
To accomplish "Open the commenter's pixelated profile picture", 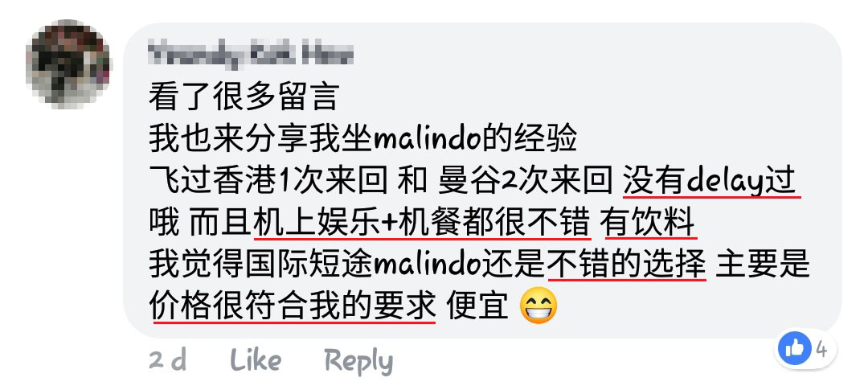I will pos(68,63).
